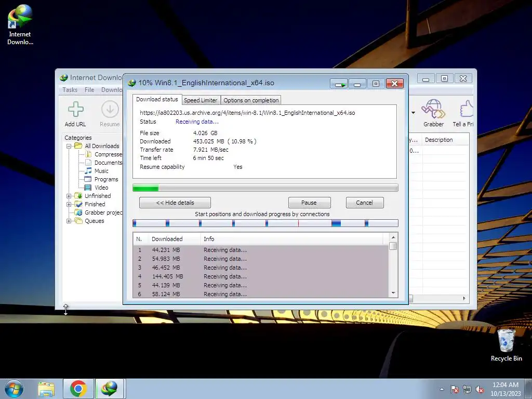
Task: Open the Tasks menu
Action: click(x=70, y=90)
